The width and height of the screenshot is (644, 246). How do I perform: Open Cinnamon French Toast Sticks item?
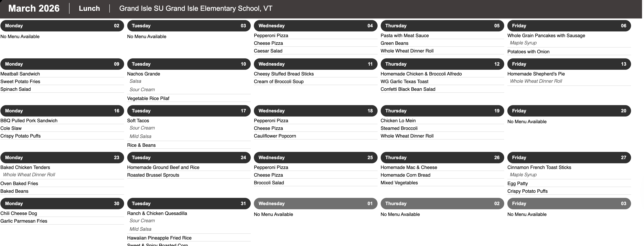click(x=539, y=167)
